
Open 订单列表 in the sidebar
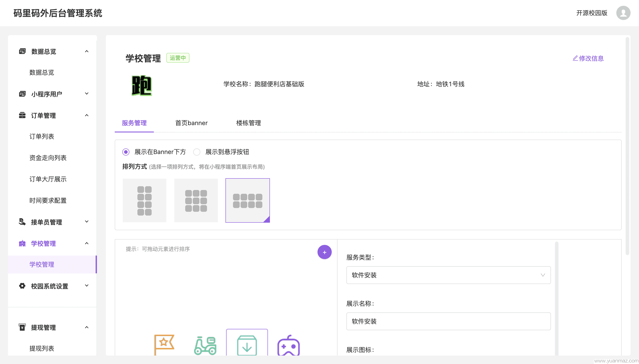coord(42,136)
